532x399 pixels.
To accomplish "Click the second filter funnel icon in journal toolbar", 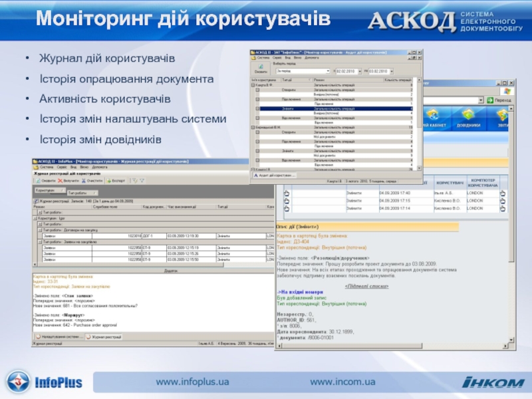I will tap(142, 181).
